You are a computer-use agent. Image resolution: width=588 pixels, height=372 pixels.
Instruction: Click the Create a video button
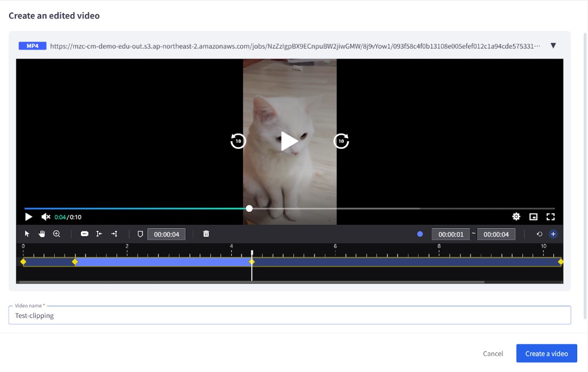tap(546, 354)
